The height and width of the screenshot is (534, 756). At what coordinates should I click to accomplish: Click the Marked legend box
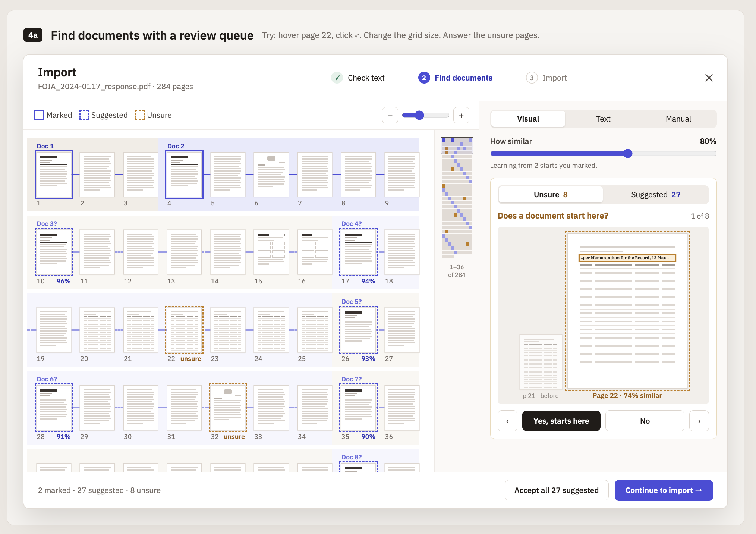click(39, 115)
